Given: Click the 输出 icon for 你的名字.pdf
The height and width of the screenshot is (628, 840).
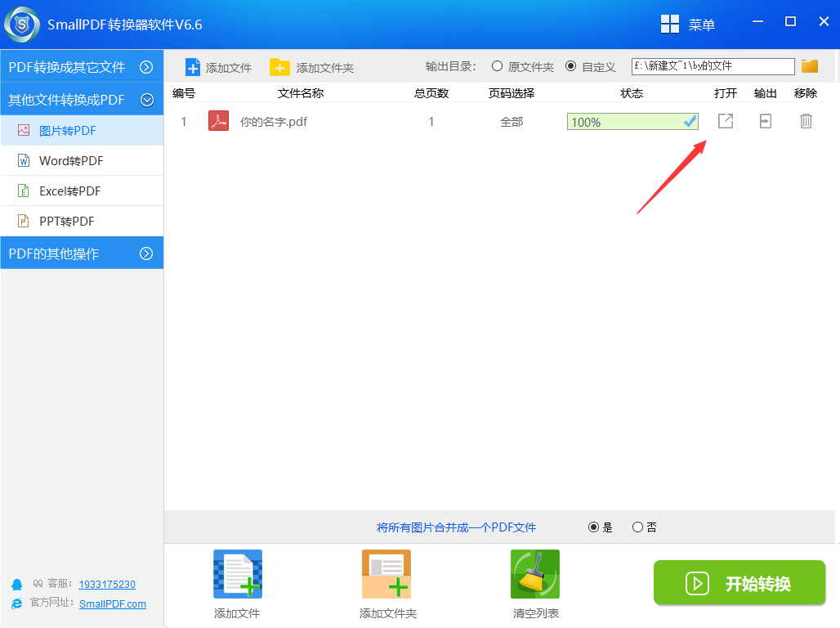Looking at the screenshot, I should [x=766, y=121].
